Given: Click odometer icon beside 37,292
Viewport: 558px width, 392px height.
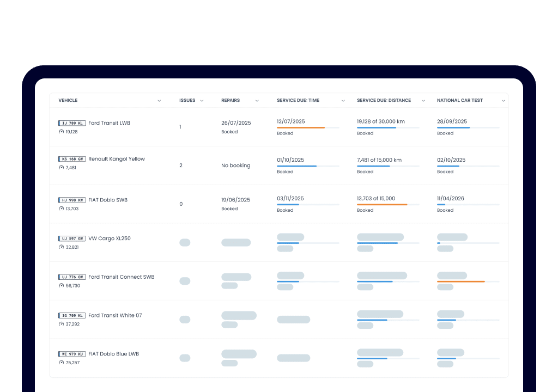Looking at the screenshot, I should click(x=61, y=324).
